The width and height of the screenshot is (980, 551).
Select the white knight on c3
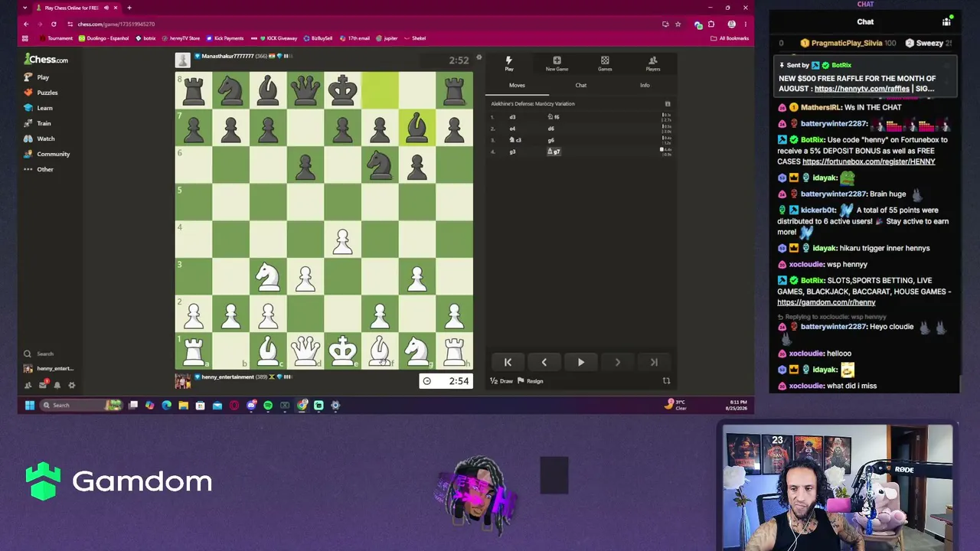pos(268,276)
